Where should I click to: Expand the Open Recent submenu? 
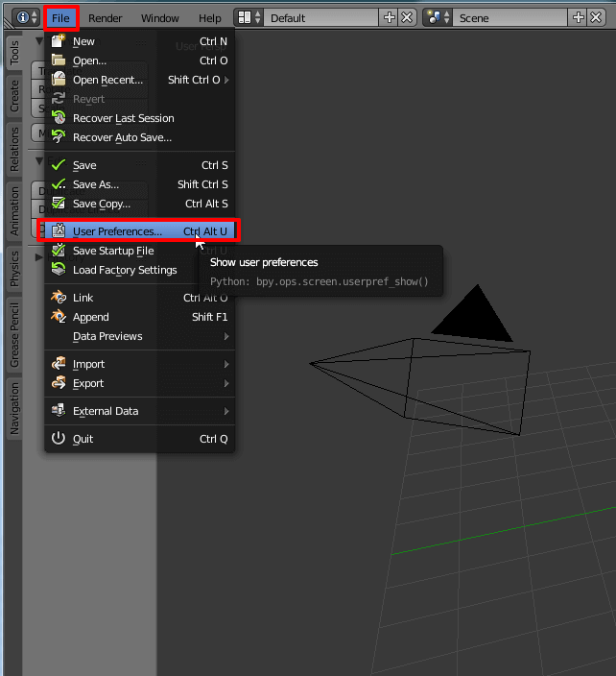(140, 80)
